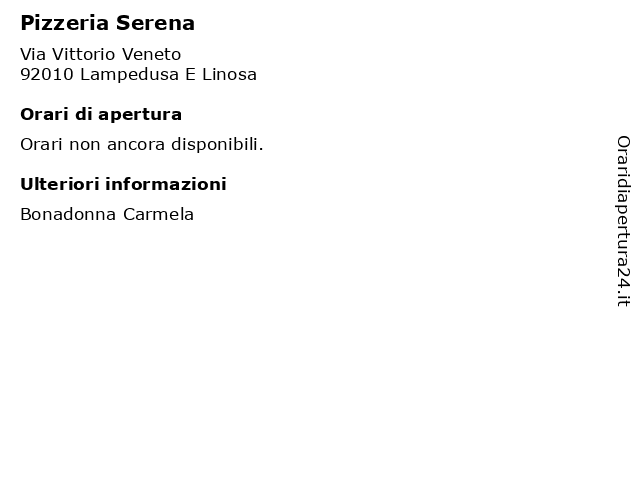Click the name Bonadonna
Screen dimensions: 640x480
[x=68, y=215]
